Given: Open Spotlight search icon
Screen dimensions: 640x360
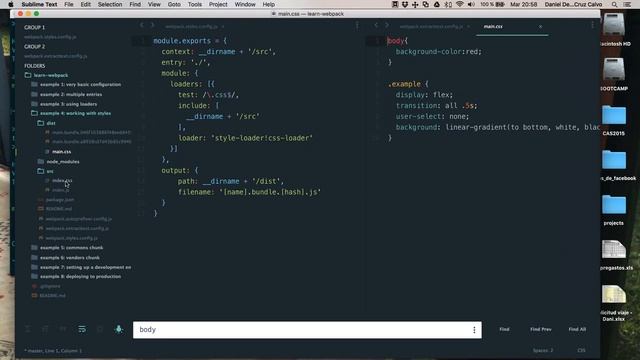Looking at the screenshot, I should pyautogui.click(x=614, y=4).
